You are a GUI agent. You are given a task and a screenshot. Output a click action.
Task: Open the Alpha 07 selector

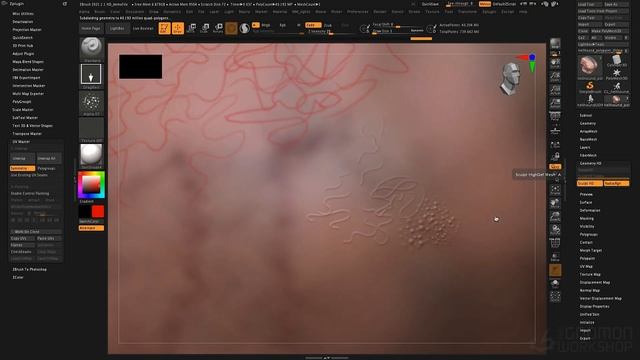91,103
